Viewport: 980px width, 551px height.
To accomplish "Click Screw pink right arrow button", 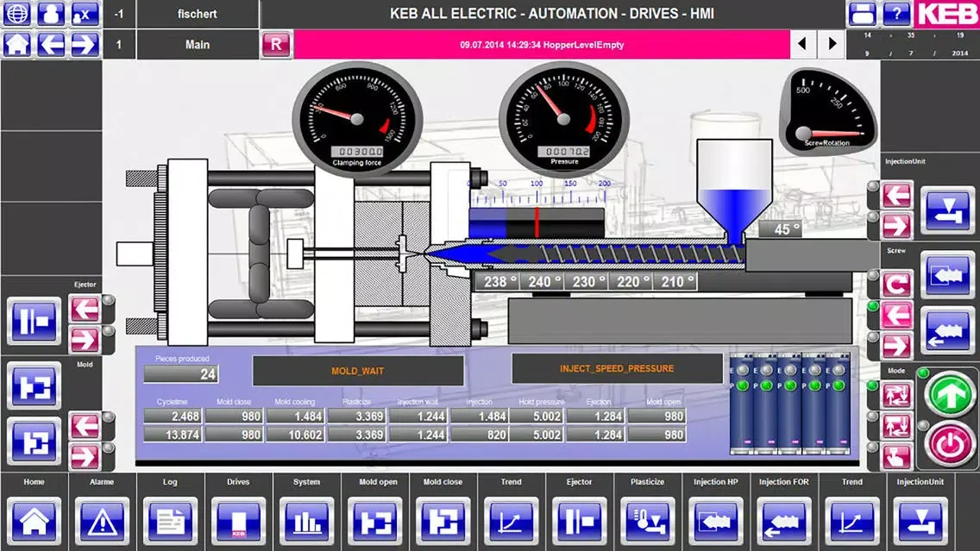I will (x=897, y=346).
